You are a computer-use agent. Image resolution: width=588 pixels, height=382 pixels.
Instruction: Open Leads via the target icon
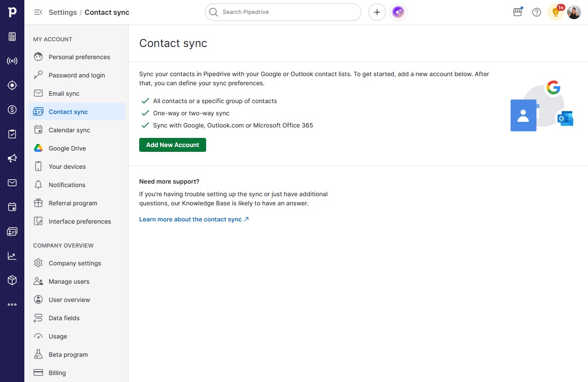click(12, 85)
